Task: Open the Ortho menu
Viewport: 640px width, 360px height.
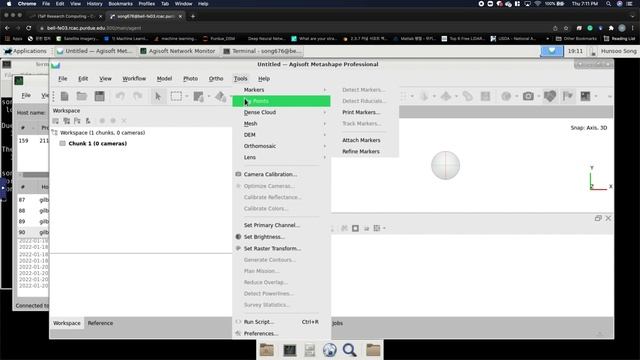Action: pyautogui.click(x=216, y=78)
